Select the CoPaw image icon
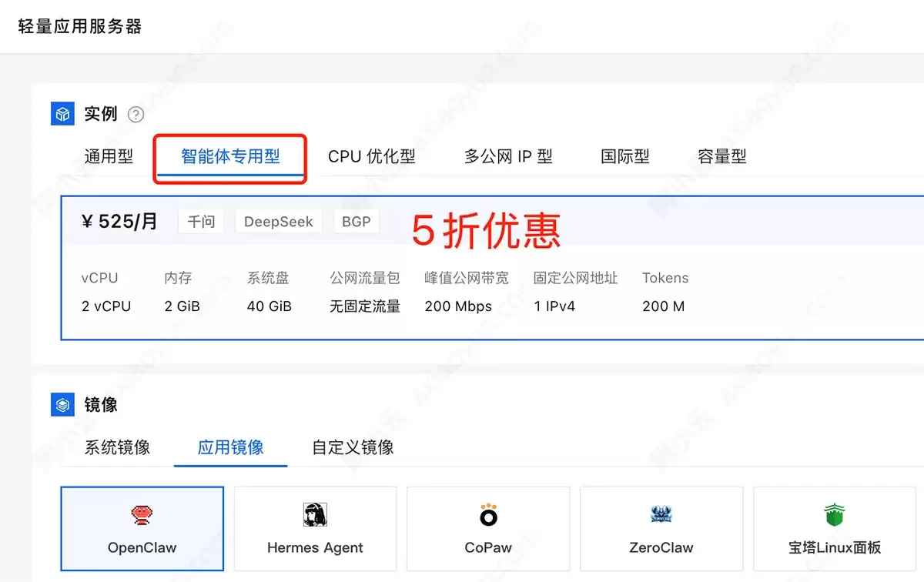The height and width of the screenshot is (582, 924). coord(488,515)
